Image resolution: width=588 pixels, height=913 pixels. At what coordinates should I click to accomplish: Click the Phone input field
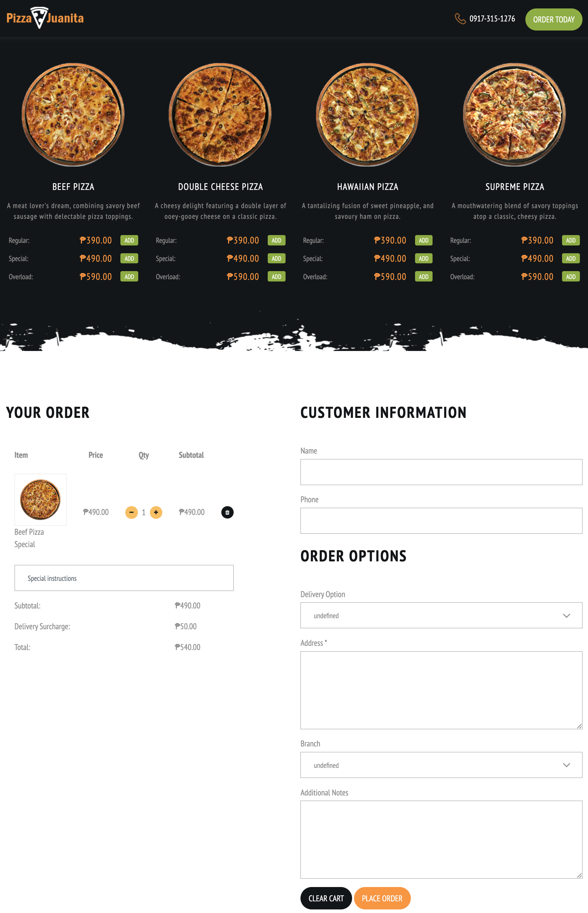click(441, 521)
